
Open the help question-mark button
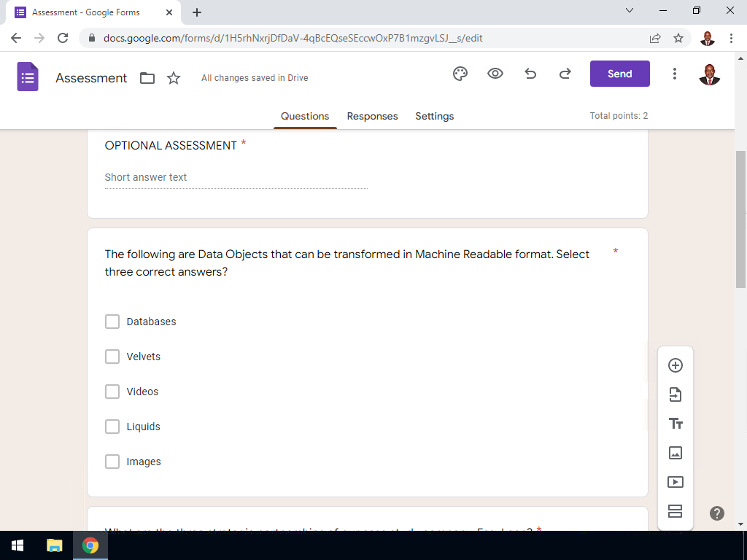tap(716, 513)
